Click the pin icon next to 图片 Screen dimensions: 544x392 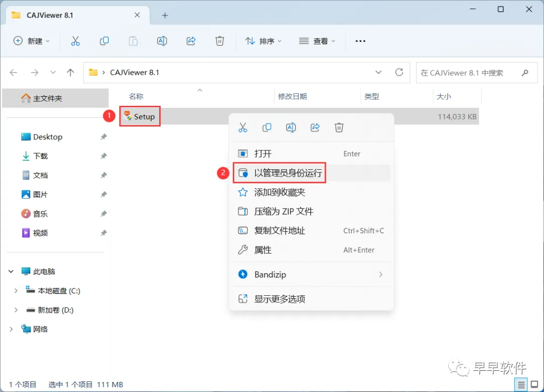103,194
